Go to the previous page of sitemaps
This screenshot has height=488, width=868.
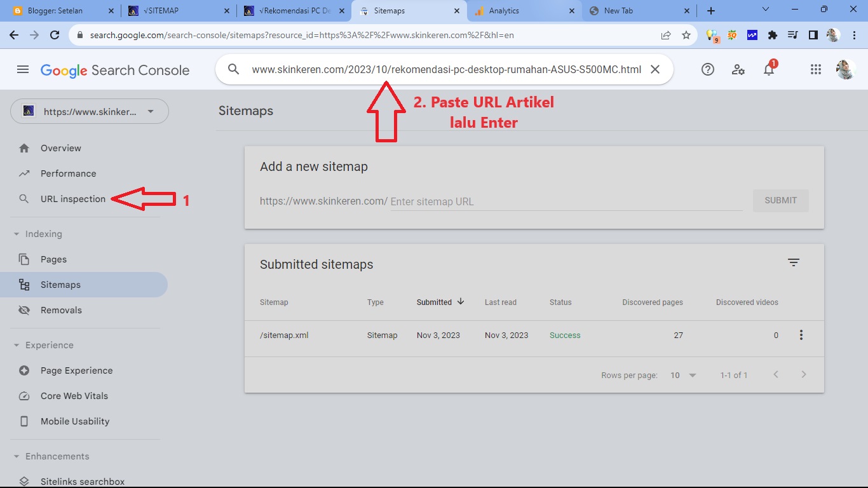click(776, 375)
